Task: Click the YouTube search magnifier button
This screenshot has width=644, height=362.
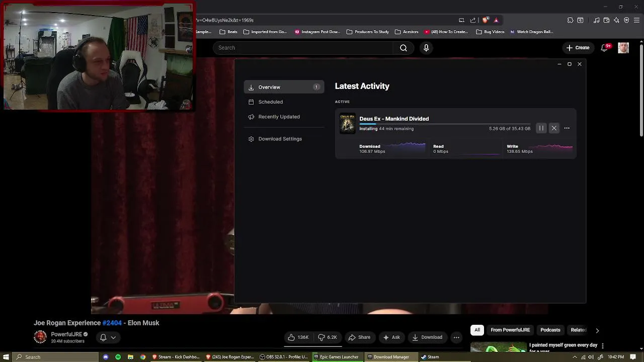Action: pos(404,48)
